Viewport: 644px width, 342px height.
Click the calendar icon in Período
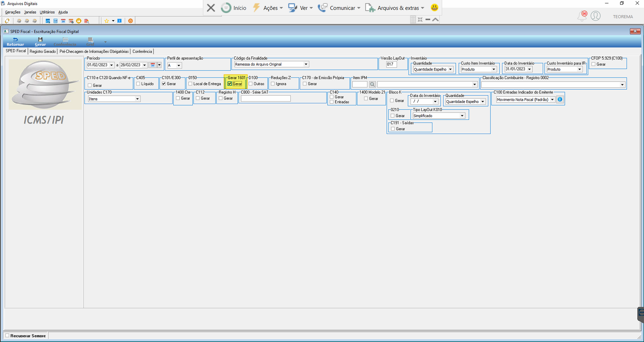153,65
